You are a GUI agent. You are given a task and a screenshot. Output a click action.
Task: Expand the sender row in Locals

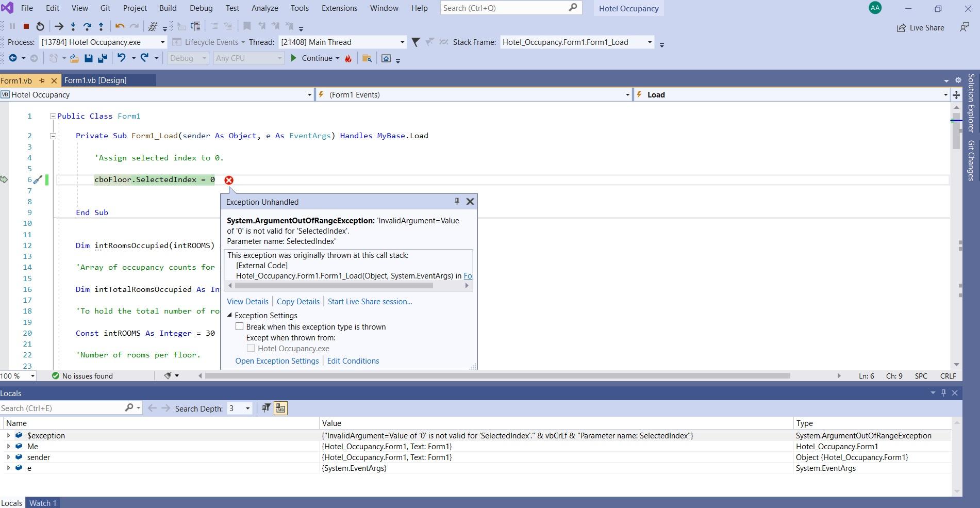[8, 457]
